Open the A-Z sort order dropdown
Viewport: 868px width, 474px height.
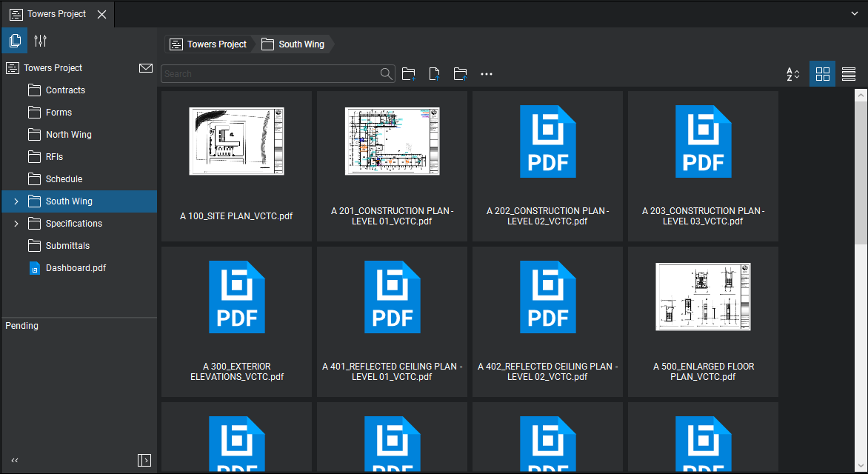[792, 74]
